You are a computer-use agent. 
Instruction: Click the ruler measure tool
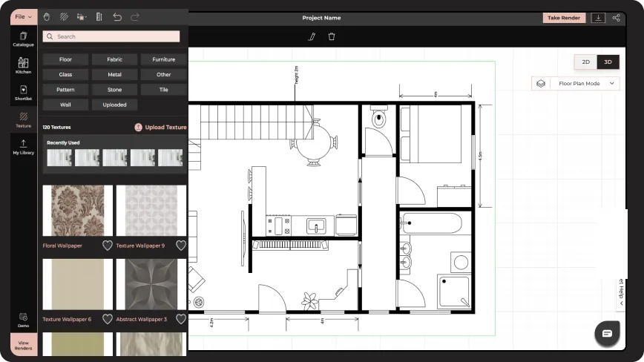[99, 17]
